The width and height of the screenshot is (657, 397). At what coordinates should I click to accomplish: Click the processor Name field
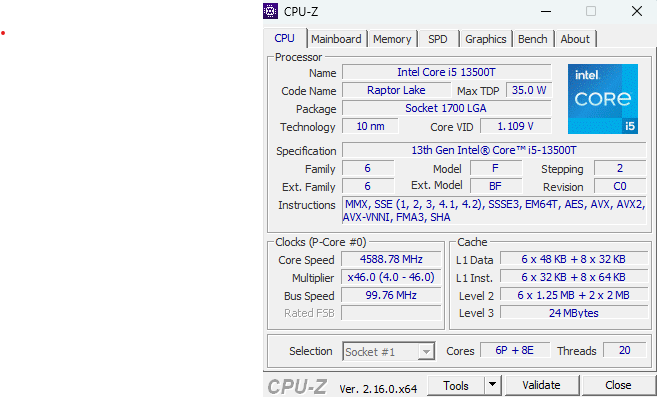[446, 72]
